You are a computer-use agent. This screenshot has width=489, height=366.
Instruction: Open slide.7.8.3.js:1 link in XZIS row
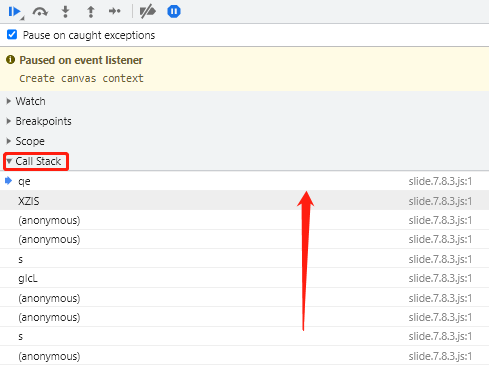(x=440, y=201)
